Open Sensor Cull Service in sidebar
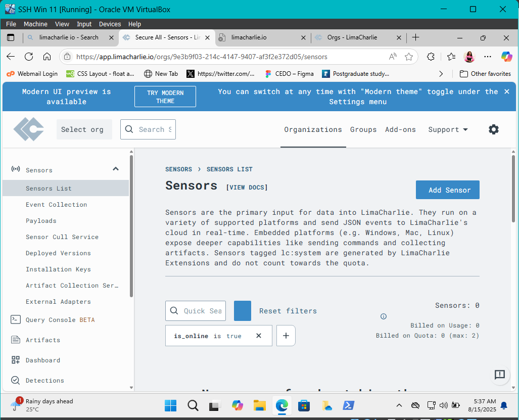The height and width of the screenshot is (420, 519). (x=62, y=237)
